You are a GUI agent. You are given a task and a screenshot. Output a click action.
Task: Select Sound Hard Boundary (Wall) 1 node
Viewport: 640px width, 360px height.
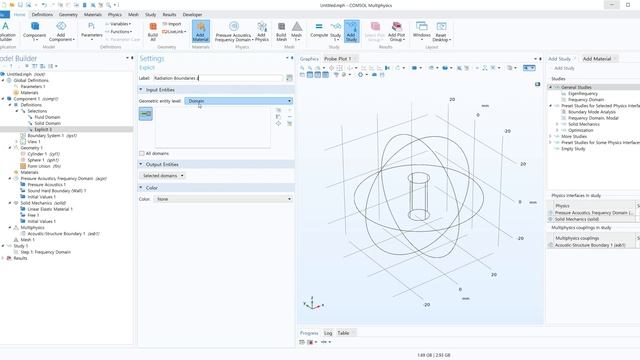[x=57, y=191]
